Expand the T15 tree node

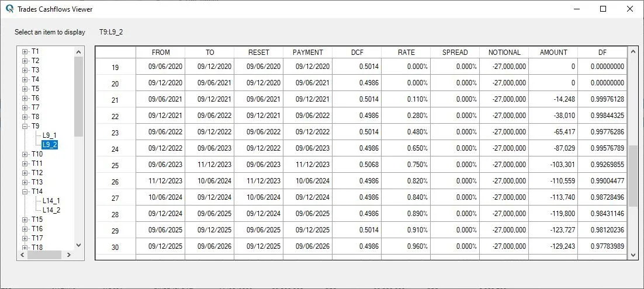25,219
